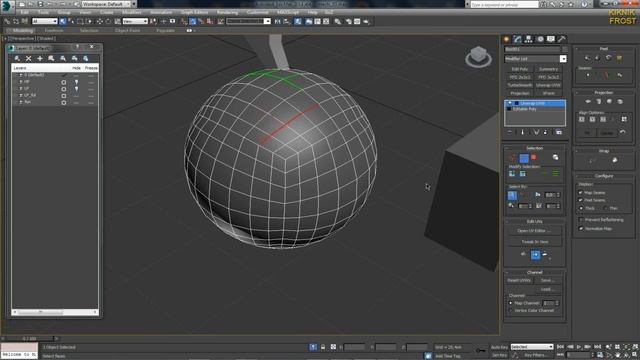Open the Utilities hammer tab
This screenshot has width=640, height=360.
562,39
